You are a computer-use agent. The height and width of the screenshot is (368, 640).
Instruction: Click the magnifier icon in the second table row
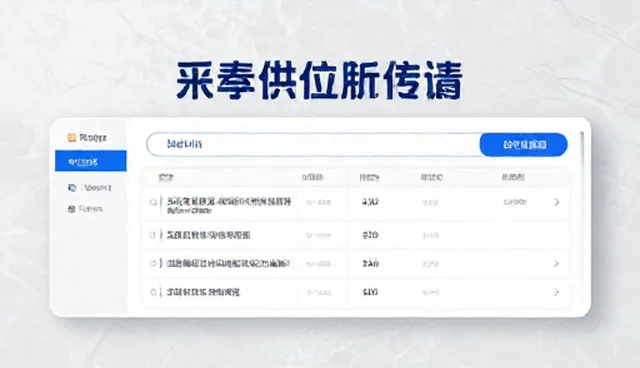click(153, 235)
